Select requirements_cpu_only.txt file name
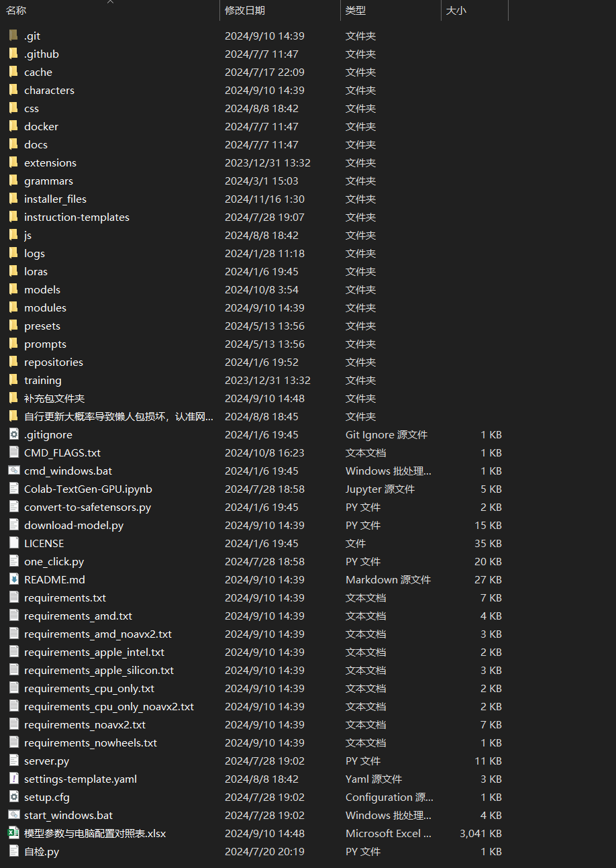 pos(89,688)
